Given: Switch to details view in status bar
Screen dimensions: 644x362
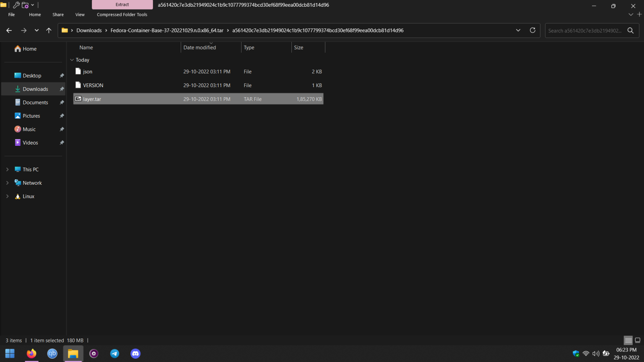Looking at the screenshot, I should pos(628,340).
